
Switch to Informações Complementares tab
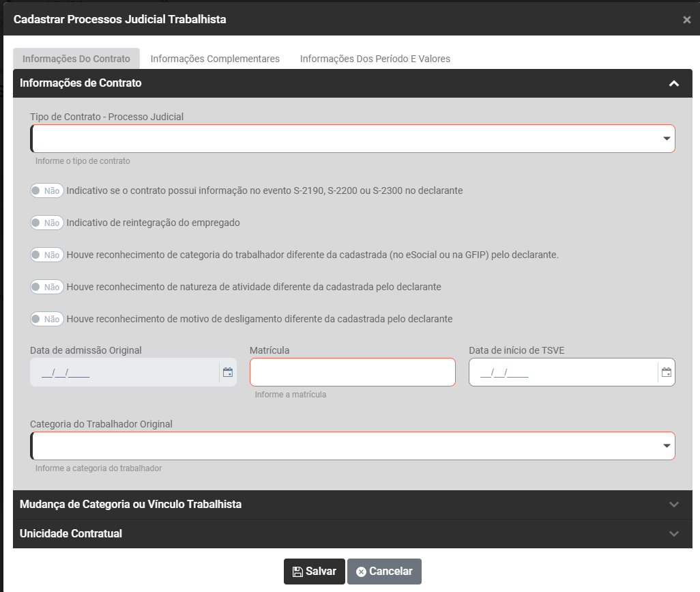coord(215,59)
